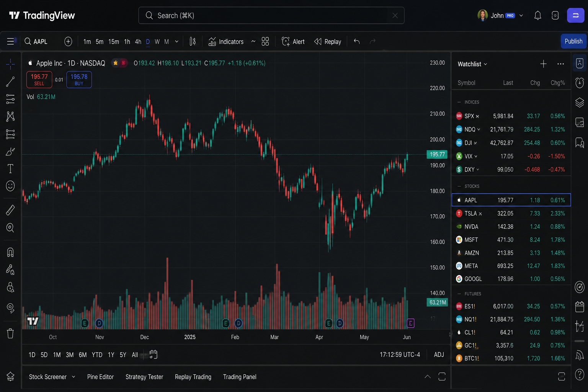Set chart range to YTD
Screen dimensions: 588x392
[x=97, y=355]
